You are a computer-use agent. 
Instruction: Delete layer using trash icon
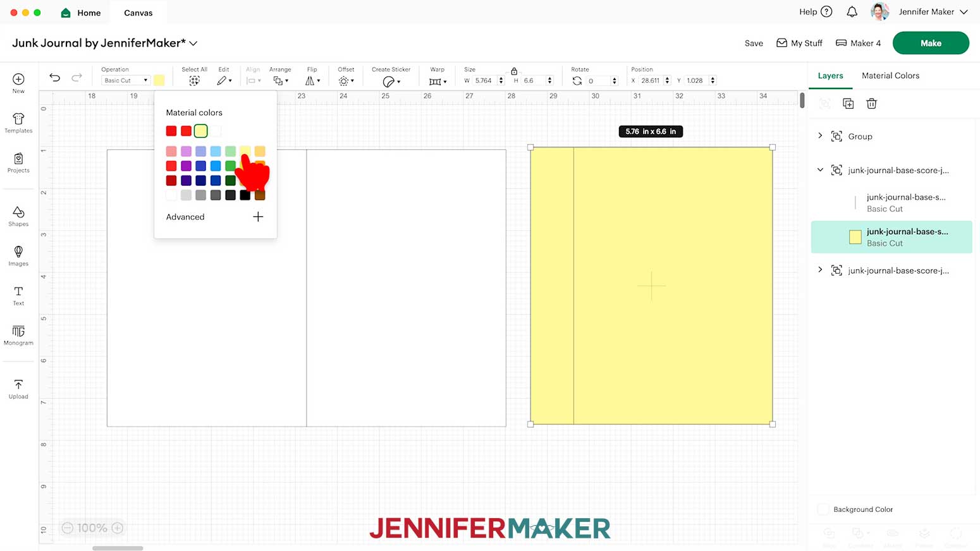(x=871, y=104)
